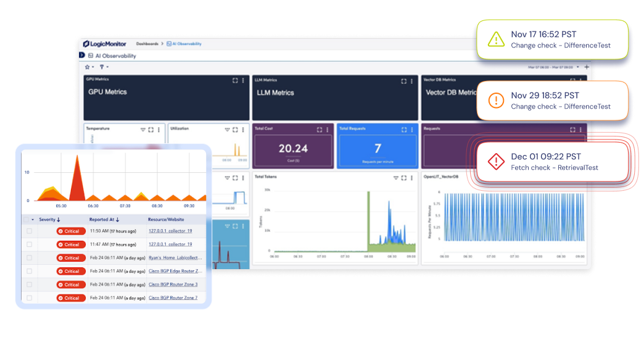Image resolution: width=644 pixels, height=363 pixels.
Task: Click the AI Observability dashboard title
Action: coord(115,56)
